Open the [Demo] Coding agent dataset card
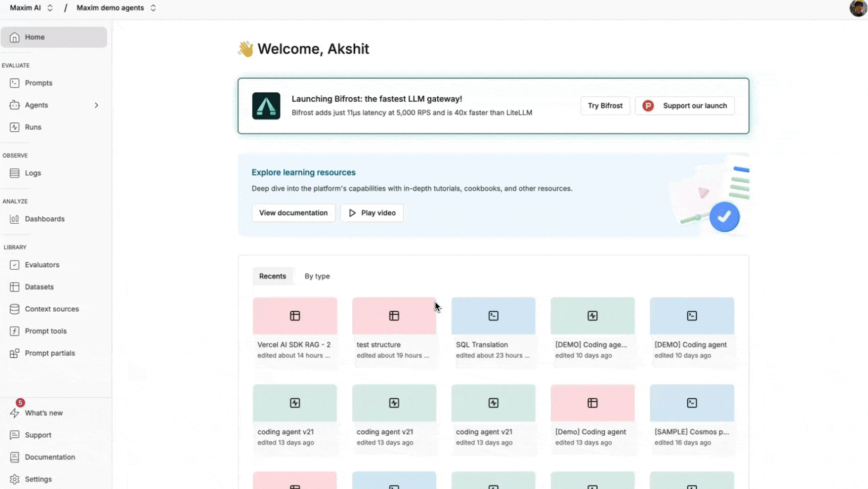868x489 pixels. click(592, 420)
